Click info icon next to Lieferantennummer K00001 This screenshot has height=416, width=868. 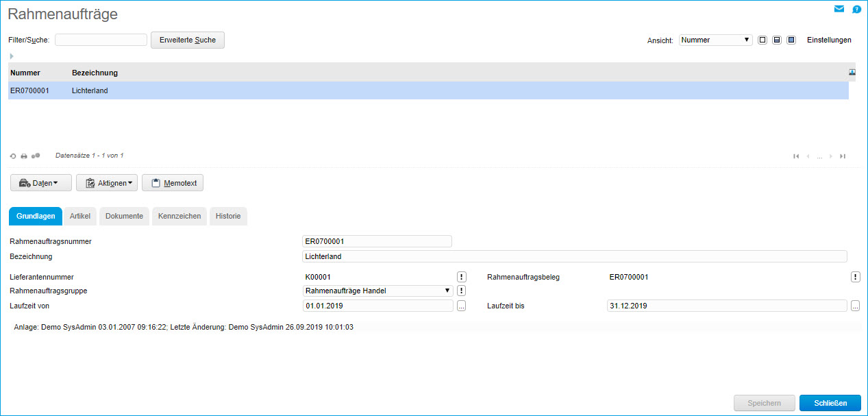pyautogui.click(x=462, y=277)
